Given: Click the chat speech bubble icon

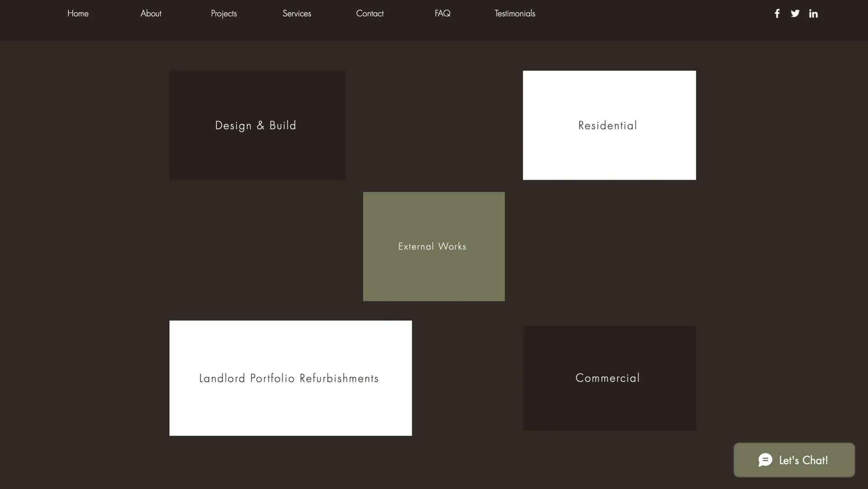Looking at the screenshot, I should [765, 460].
